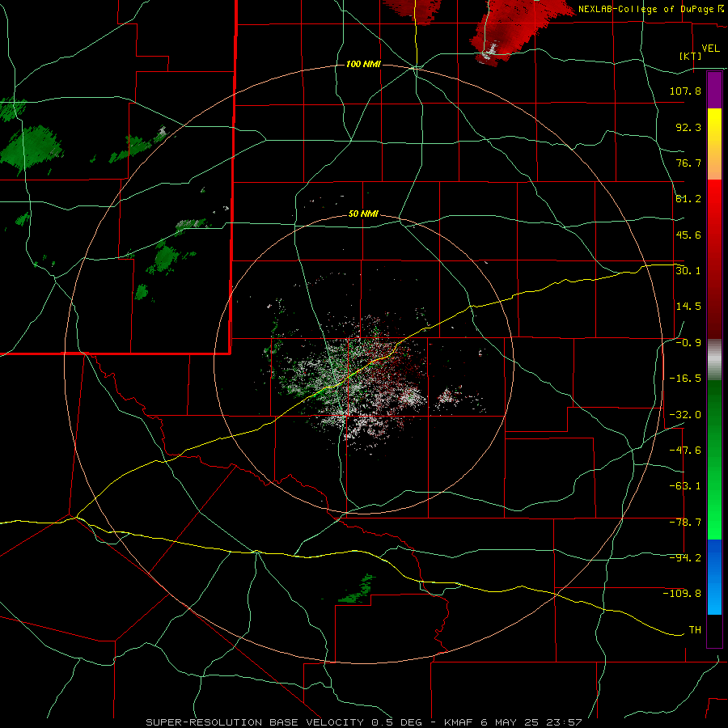
Task: Select the -16.5 legend value
Action: click(685, 379)
